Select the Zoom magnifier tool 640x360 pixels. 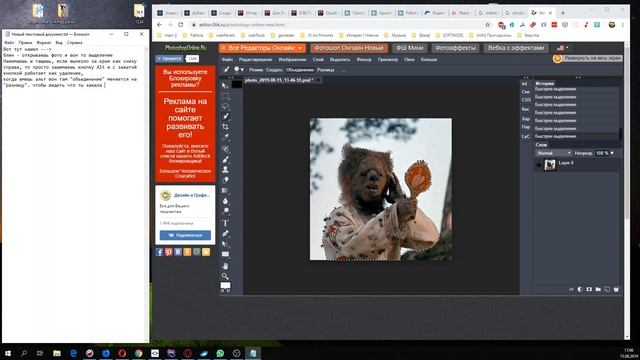click(x=225, y=276)
